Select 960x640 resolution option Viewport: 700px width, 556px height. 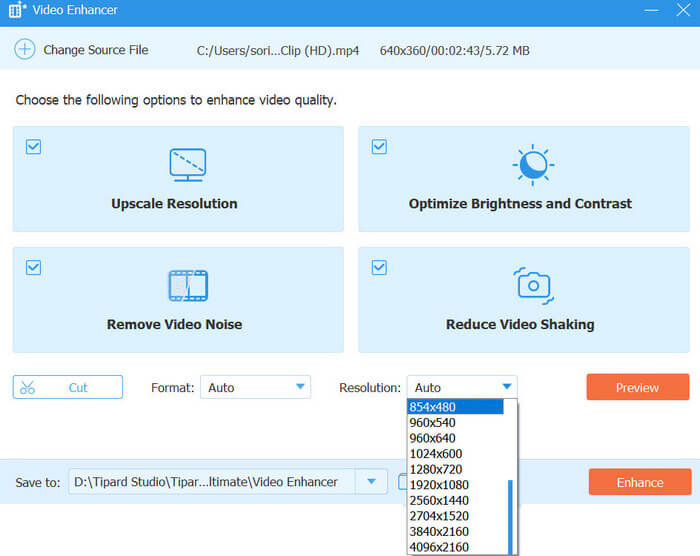click(x=455, y=438)
